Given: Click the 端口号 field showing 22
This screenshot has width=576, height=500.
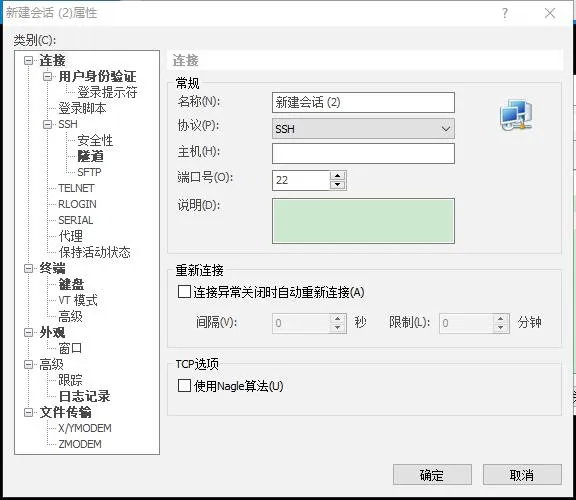Looking at the screenshot, I should tap(301, 180).
